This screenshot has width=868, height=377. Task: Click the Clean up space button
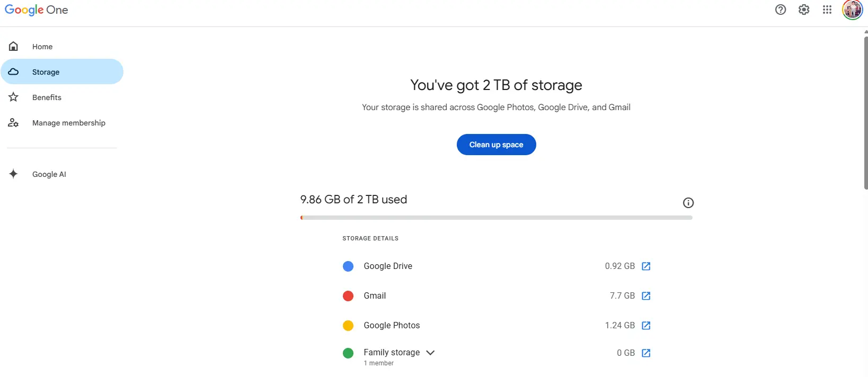497,145
